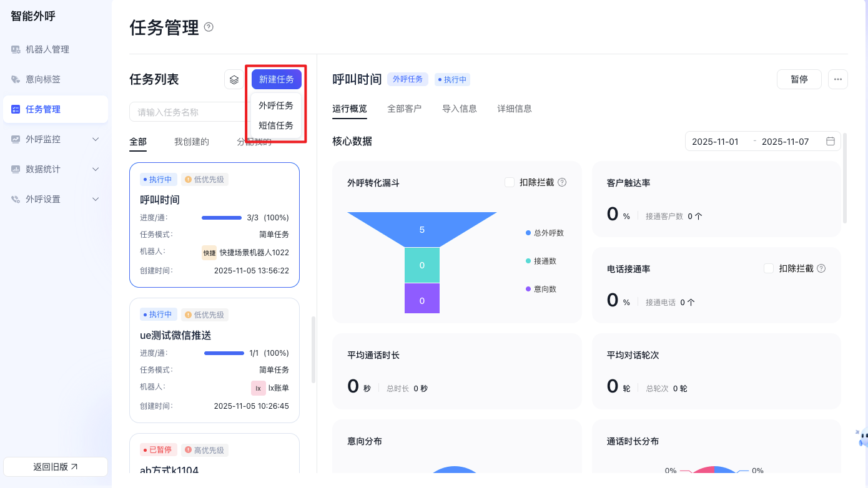868x488 pixels.
Task: Click the calendar icon in date range
Action: [831, 142]
